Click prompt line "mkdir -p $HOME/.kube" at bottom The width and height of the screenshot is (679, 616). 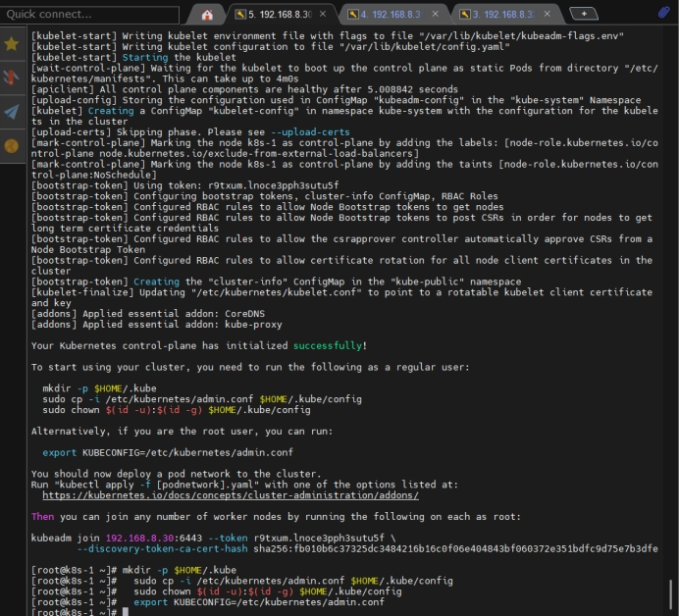pyautogui.click(x=133, y=570)
